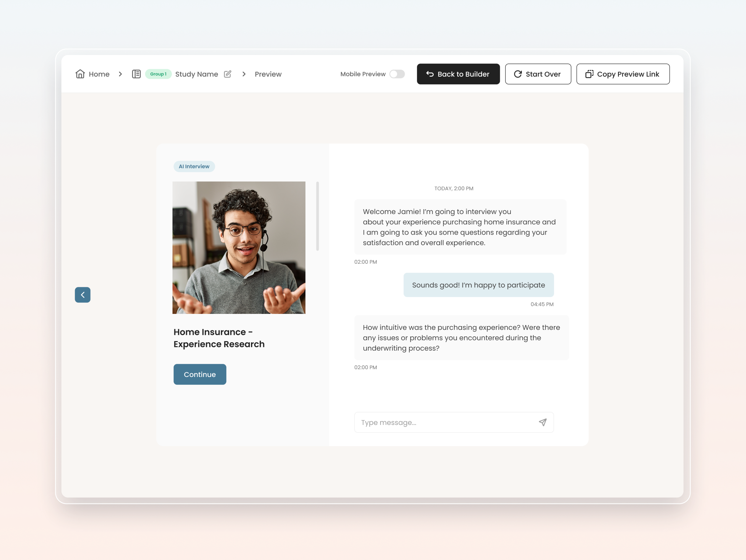Click the Group 1 green badge

click(158, 74)
